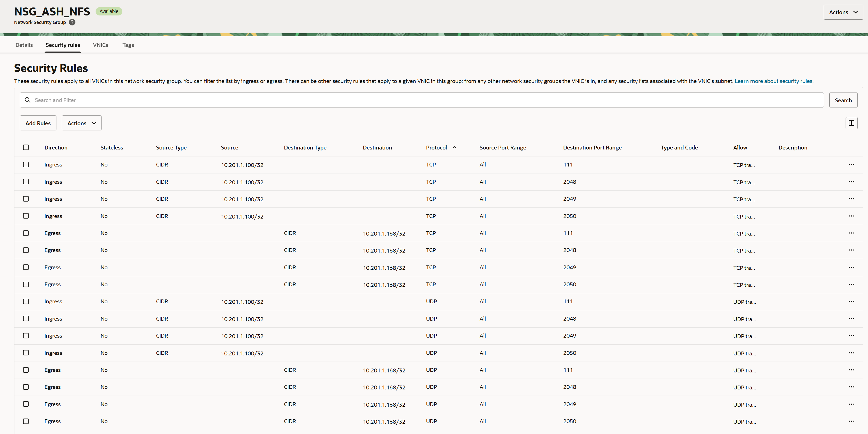Click the Description column header
The width and height of the screenshot is (868, 434).
793,148
